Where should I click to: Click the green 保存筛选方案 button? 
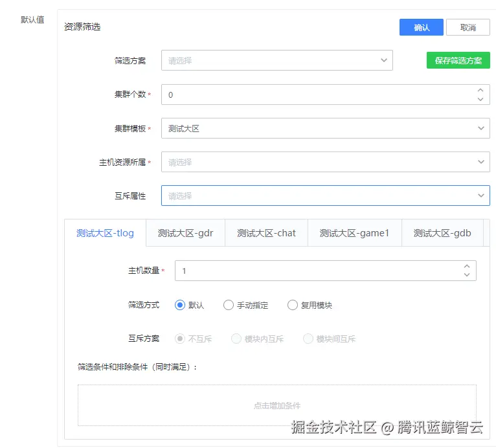click(x=458, y=60)
